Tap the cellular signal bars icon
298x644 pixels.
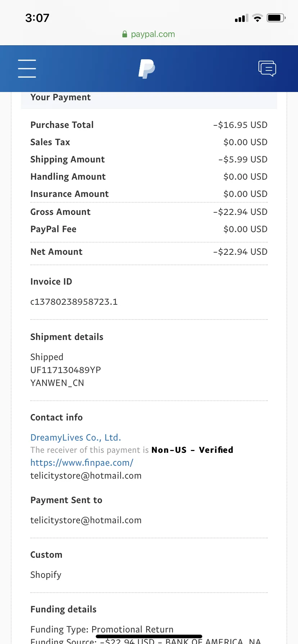pos(241,18)
